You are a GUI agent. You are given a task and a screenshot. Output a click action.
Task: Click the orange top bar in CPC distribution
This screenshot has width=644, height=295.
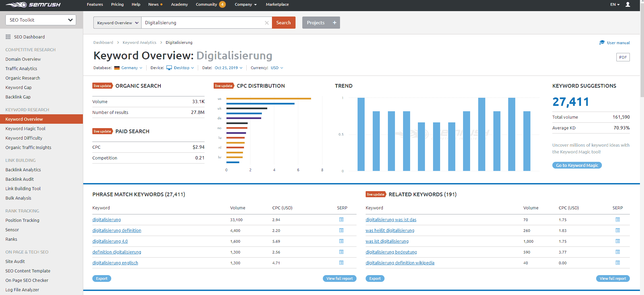pos(269,98)
